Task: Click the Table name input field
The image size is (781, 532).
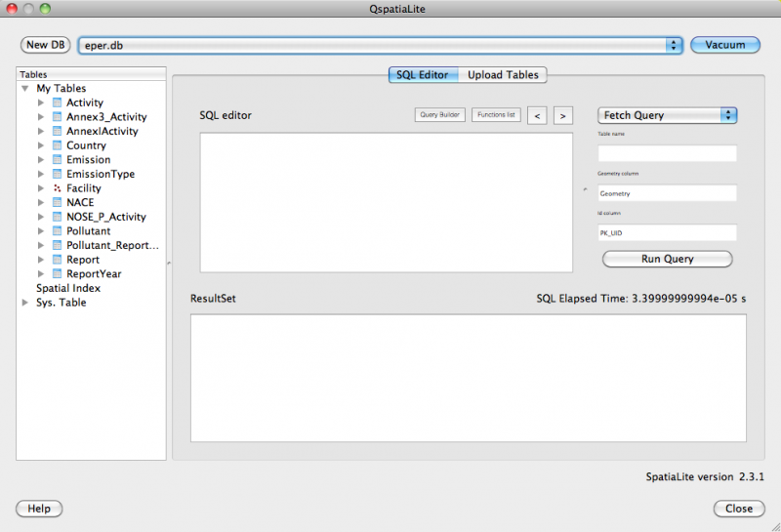Action: (667, 153)
